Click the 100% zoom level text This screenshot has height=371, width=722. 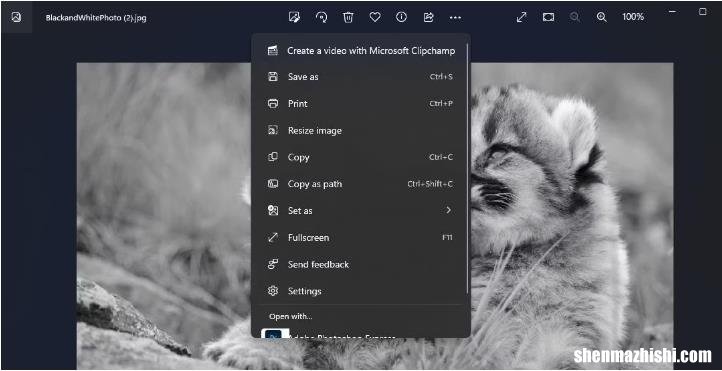(x=633, y=17)
